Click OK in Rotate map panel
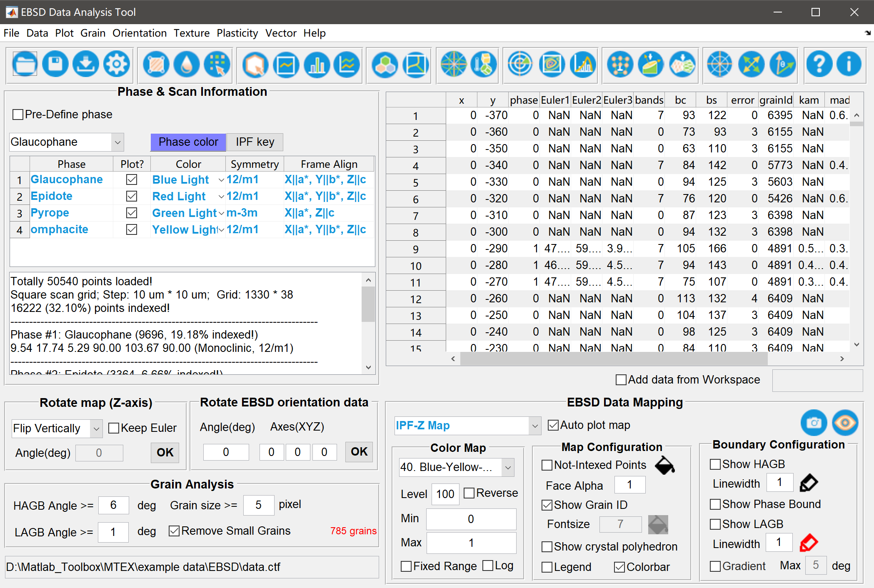The width and height of the screenshot is (874, 588). (x=165, y=453)
